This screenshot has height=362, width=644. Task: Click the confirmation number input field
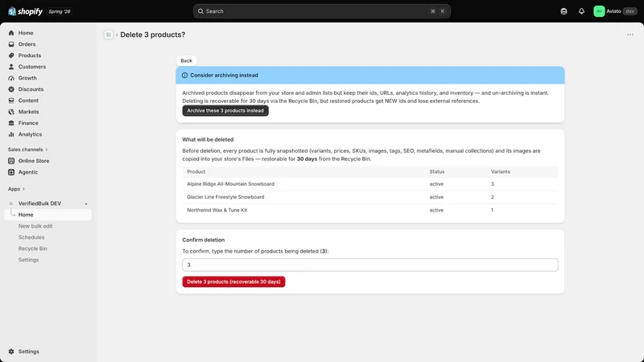coord(370,265)
